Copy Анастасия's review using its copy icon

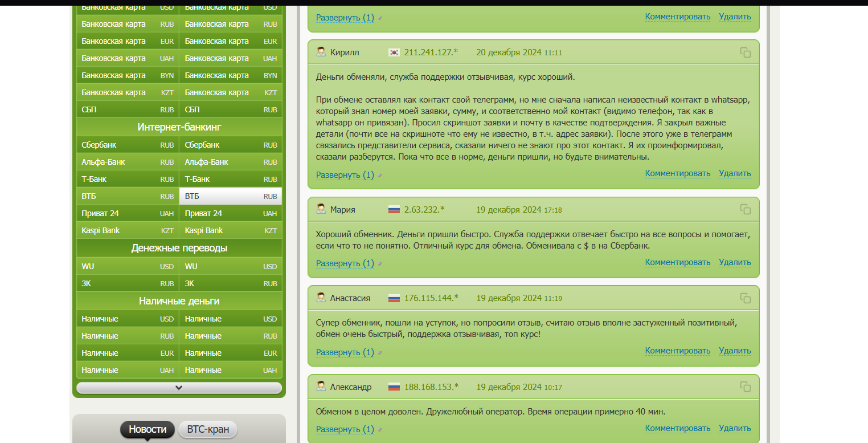pos(746,298)
